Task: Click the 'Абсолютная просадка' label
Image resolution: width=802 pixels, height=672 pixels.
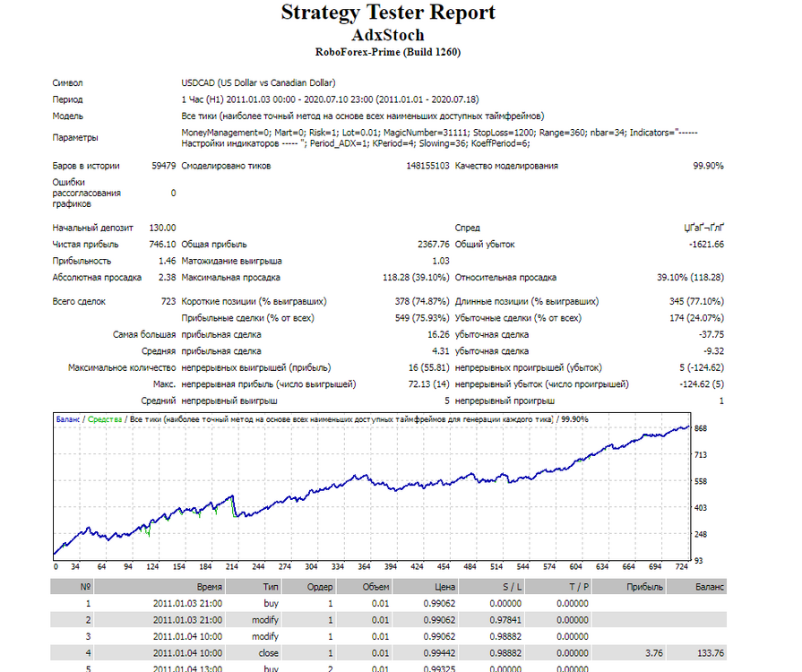Action: tap(97, 278)
